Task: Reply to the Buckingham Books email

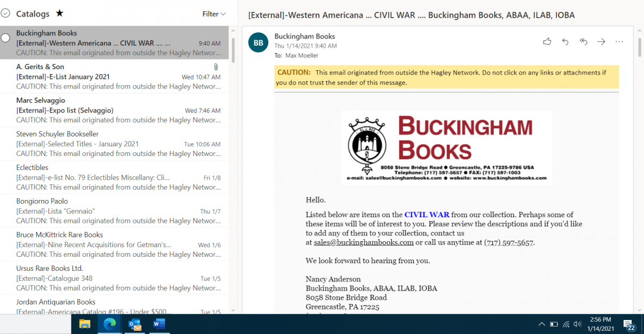Action: (565, 41)
